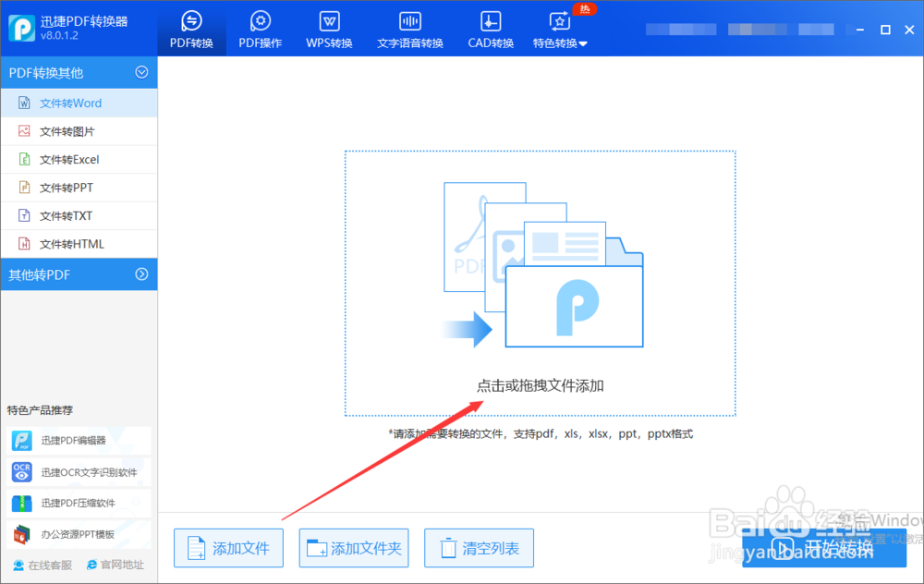Open 迅捷PDF编辑器 product recommendation
The height and width of the screenshot is (584, 924).
pos(79,440)
